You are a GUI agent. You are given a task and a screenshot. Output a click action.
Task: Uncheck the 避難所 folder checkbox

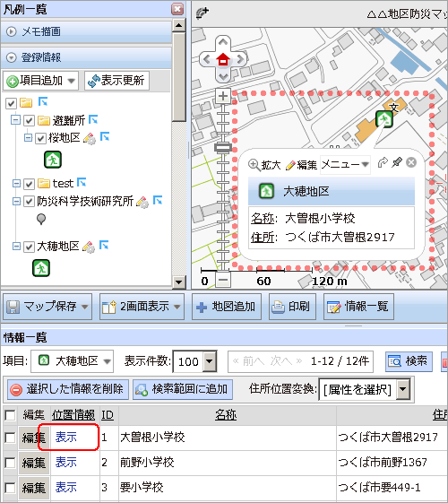30,121
